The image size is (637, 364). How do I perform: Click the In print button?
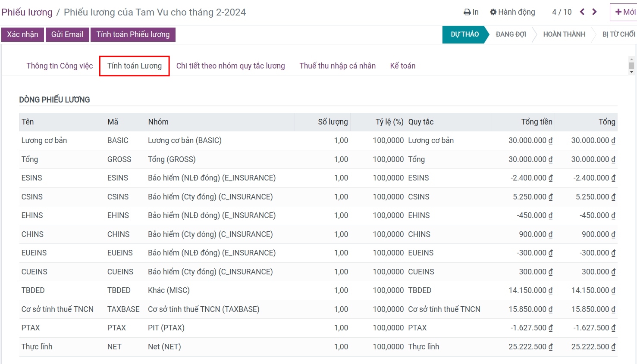click(x=471, y=12)
